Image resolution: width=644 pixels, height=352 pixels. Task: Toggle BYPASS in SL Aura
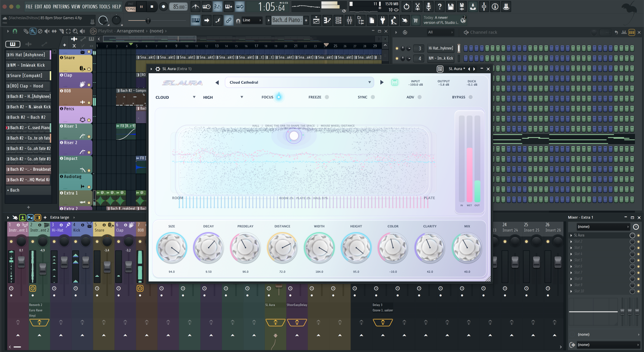(x=471, y=97)
